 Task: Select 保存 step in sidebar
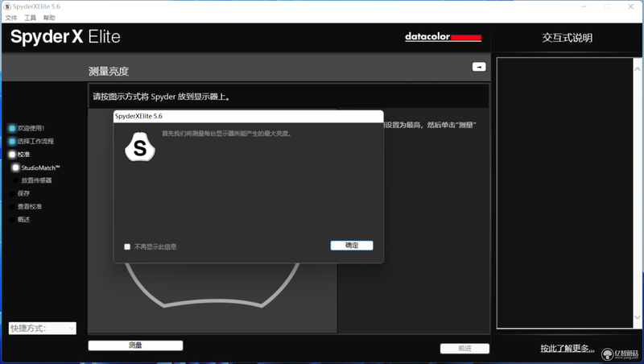(x=23, y=193)
